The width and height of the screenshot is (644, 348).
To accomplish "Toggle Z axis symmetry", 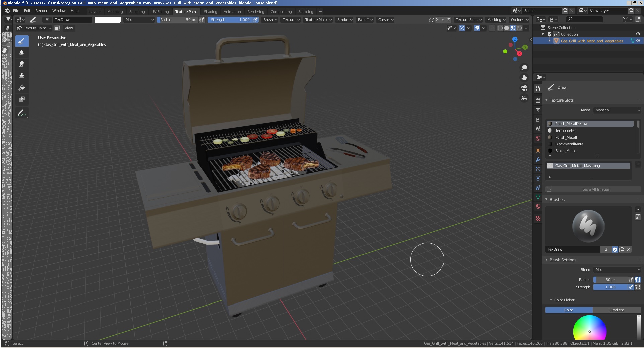I will point(449,20).
